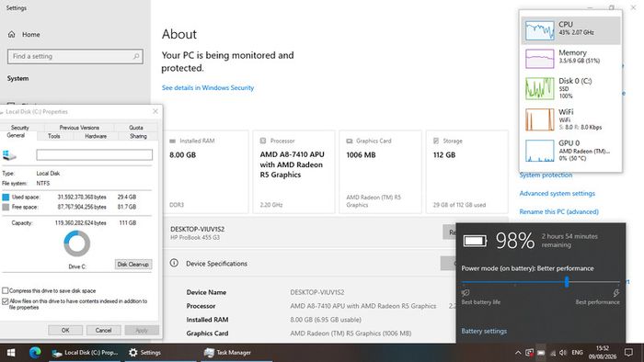644x362 pixels.
Task: Open the Quota tab
Action: [136, 128]
